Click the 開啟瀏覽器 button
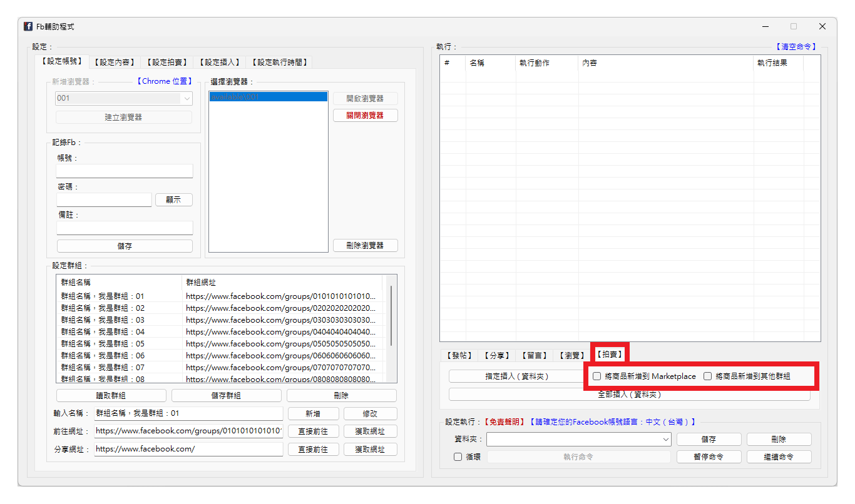The height and width of the screenshot is (504, 855). [366, 98]
